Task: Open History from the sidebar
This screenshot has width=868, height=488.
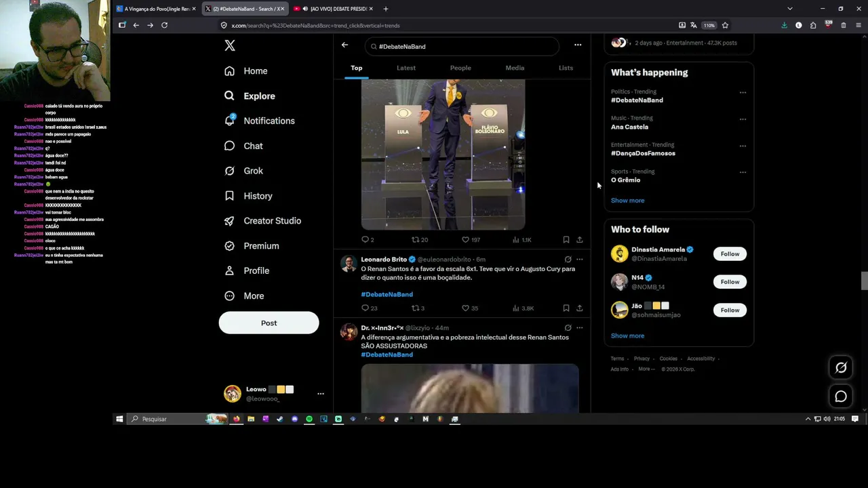Action: (248, 196)
